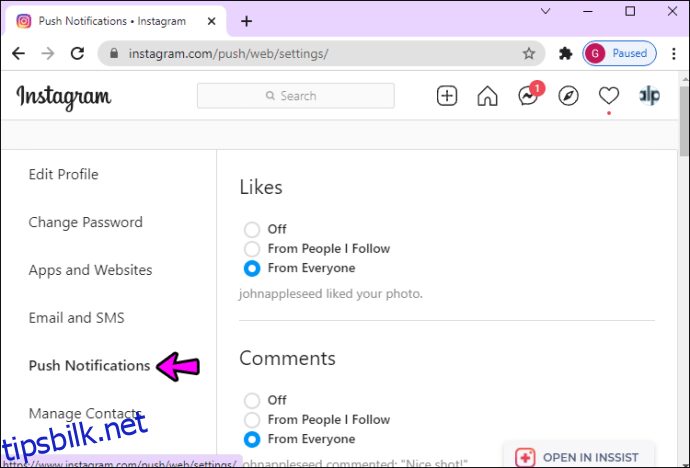Click the browser back arrow

click(18, 54)
